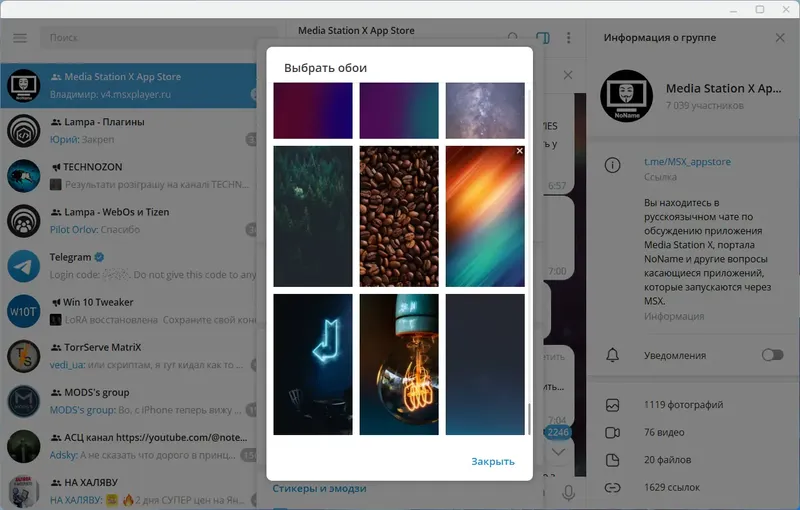
Task: Click the links chain icon in the group info
Action: point(612,488)
